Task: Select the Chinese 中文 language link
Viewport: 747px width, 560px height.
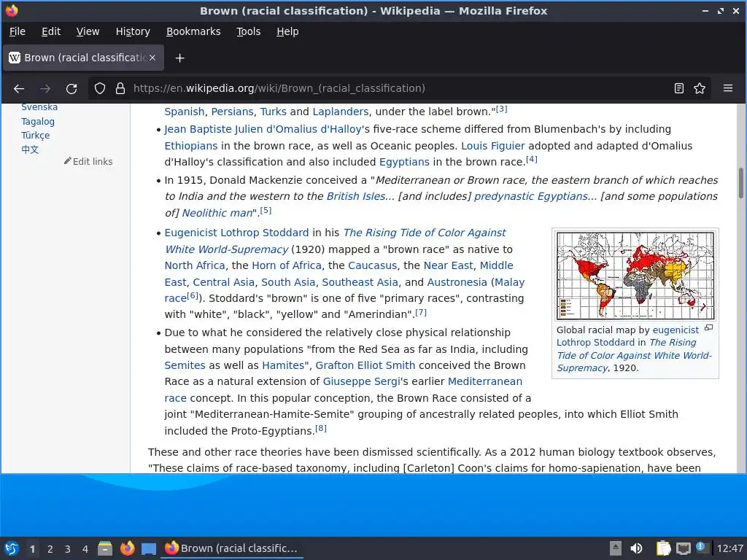Action: (x=29, y=149)
